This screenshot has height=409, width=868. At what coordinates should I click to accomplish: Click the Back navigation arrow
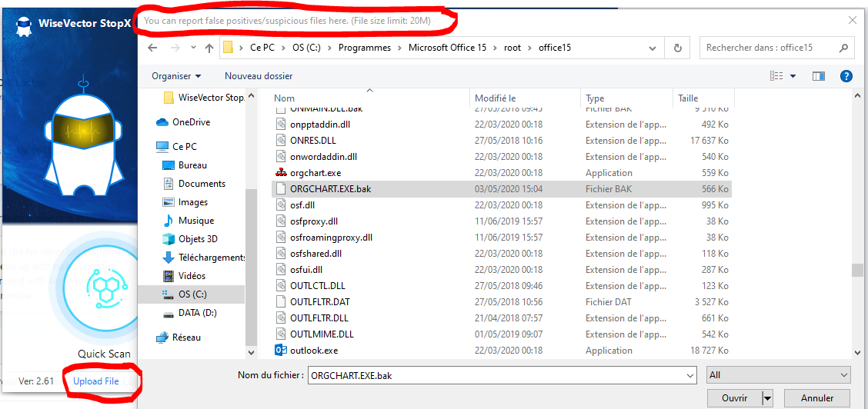click(x=152, y=48)
